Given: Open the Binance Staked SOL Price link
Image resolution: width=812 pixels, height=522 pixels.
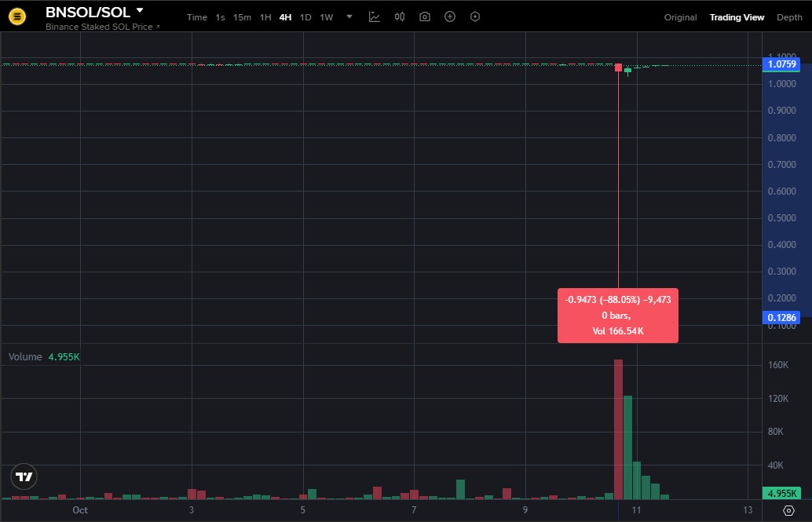Looking at the screenshot, I should click(102, 27).
